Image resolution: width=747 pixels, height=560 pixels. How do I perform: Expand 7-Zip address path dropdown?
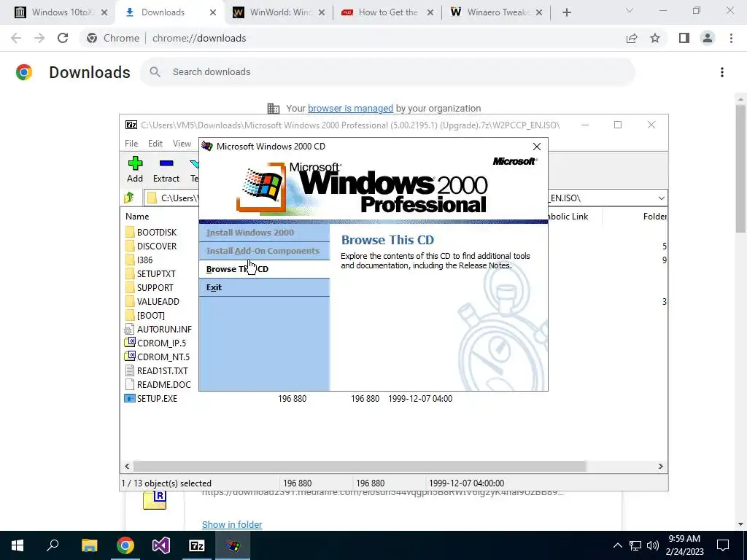(x=661, y=198)
